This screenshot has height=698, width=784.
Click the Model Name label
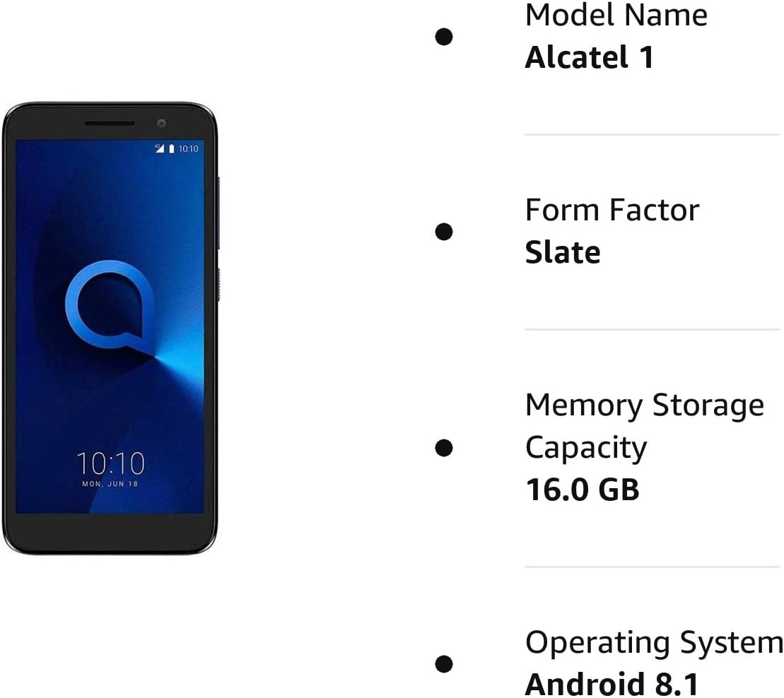click(616, 15)
